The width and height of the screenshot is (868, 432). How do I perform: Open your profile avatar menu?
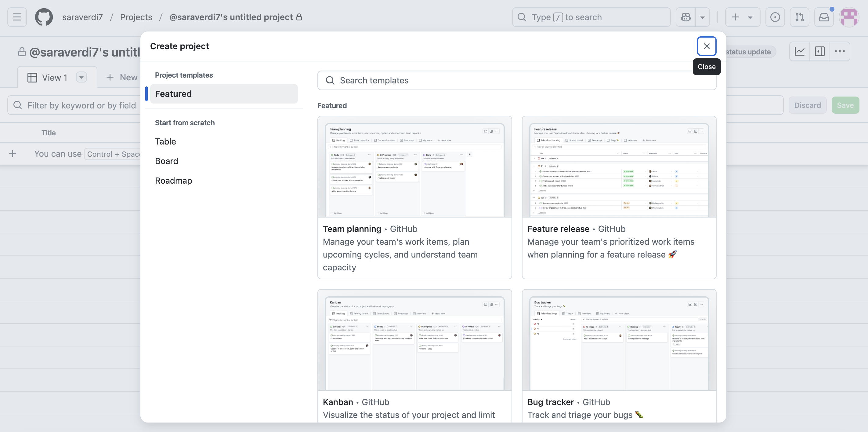tap(849, 17)
